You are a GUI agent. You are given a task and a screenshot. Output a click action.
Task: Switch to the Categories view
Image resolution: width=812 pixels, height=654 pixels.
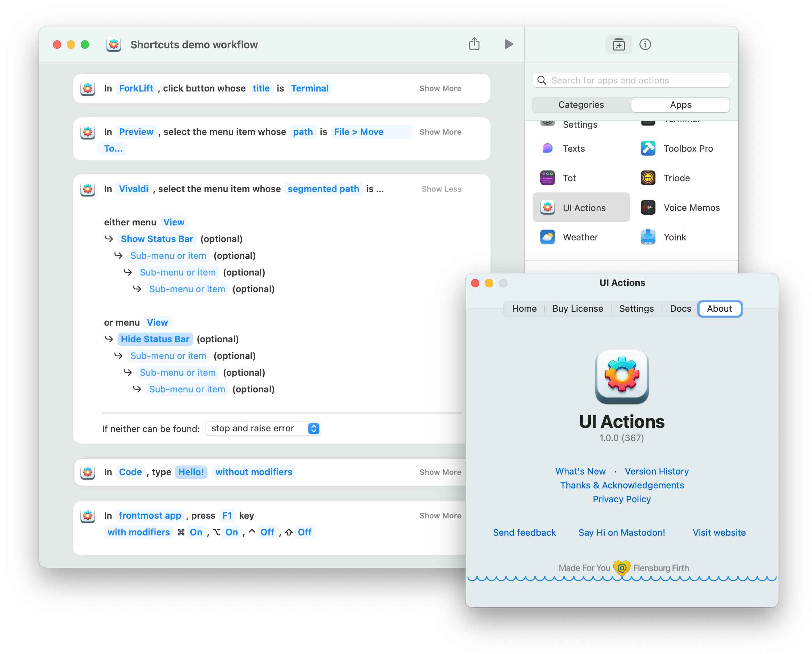(x=581, y=105)
